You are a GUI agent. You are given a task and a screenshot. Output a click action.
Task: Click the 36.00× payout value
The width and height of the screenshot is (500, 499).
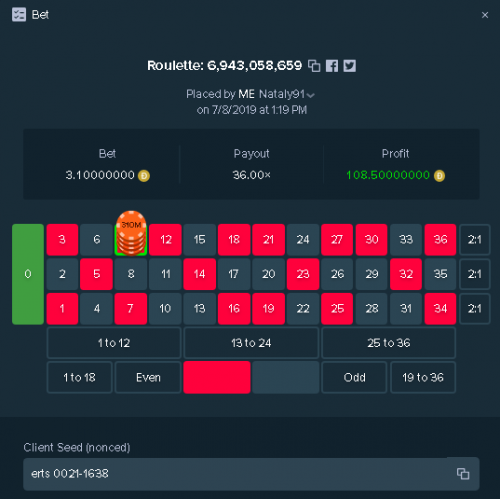(252, 175)
